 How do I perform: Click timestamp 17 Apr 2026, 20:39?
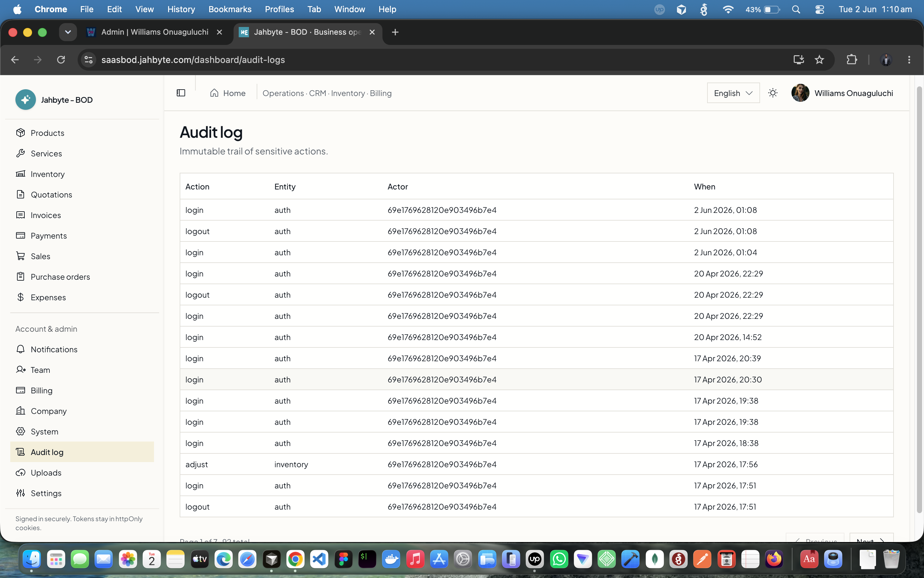pos(727,358)
